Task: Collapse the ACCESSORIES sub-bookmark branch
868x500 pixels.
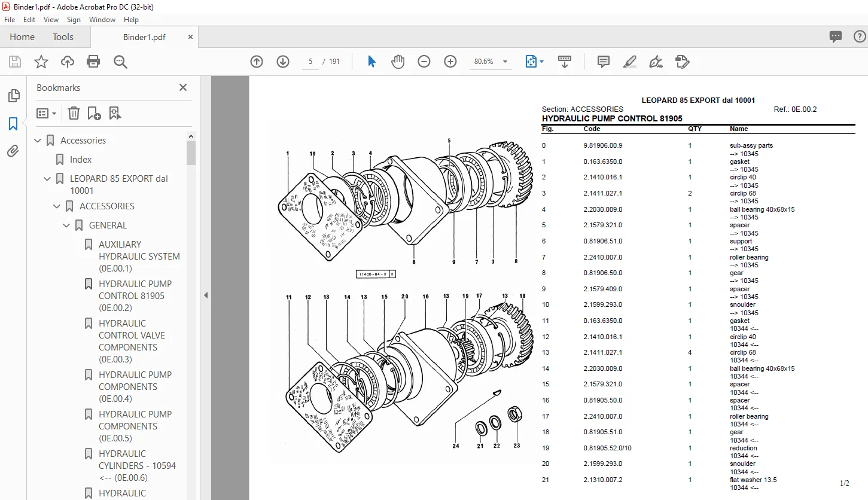Action: point(57,206)
